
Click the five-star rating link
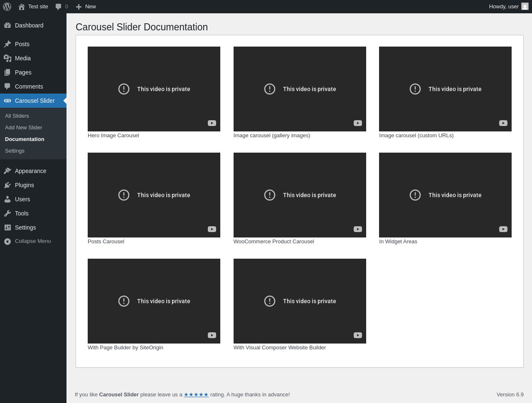(x=196, y=395)
